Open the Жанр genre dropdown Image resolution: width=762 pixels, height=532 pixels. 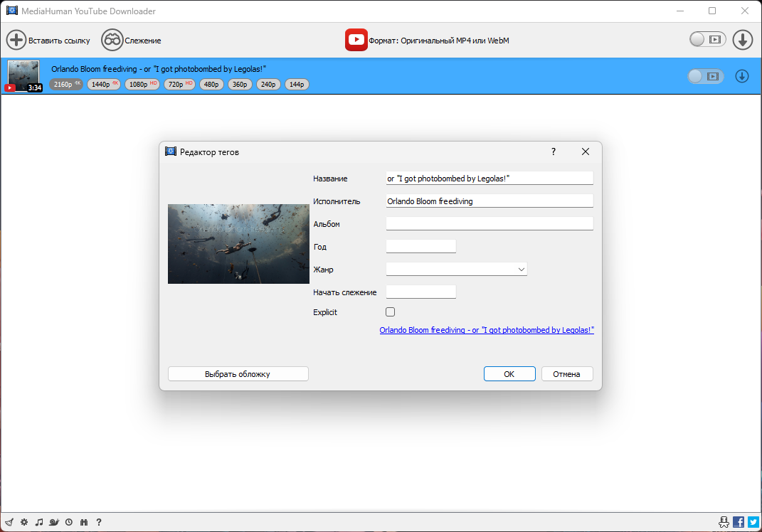(456, 269)
